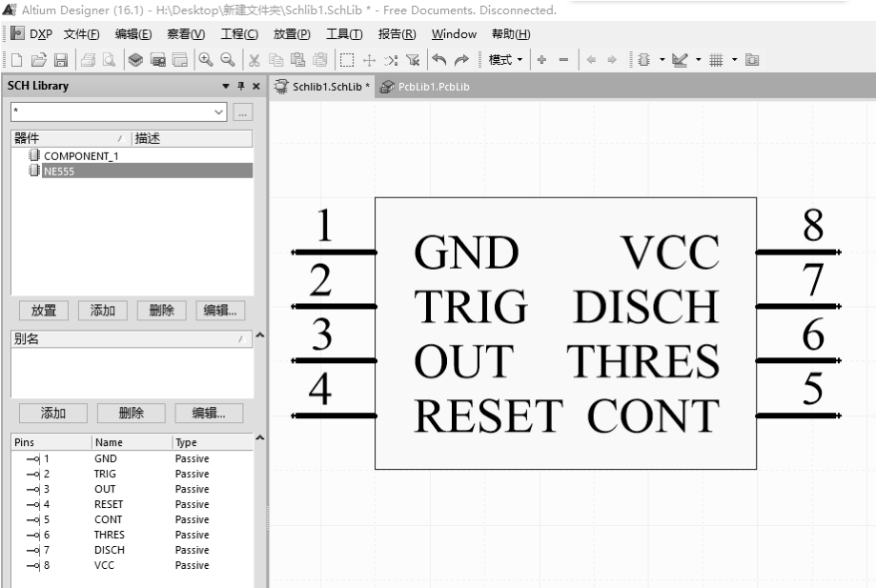Click the ... browse button beside filter
Viewport: 876px width, 588px height.
pyautogui.click(x=242, y=112)
